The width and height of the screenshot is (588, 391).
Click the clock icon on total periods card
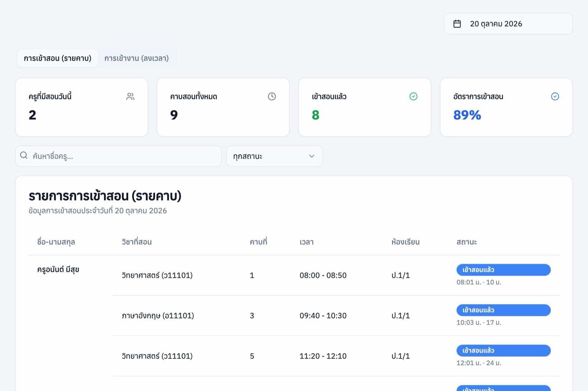tap(272, 96)
